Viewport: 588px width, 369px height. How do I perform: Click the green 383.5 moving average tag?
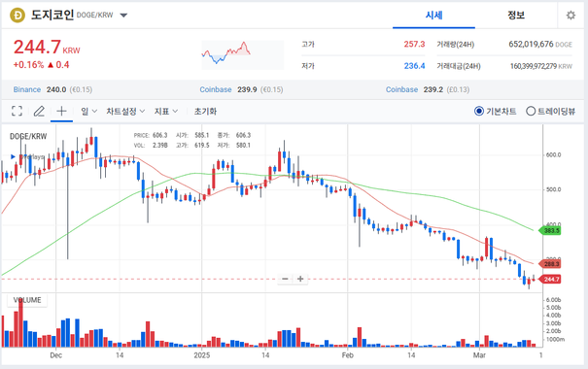pyautogui.click(x=550, y=230)
